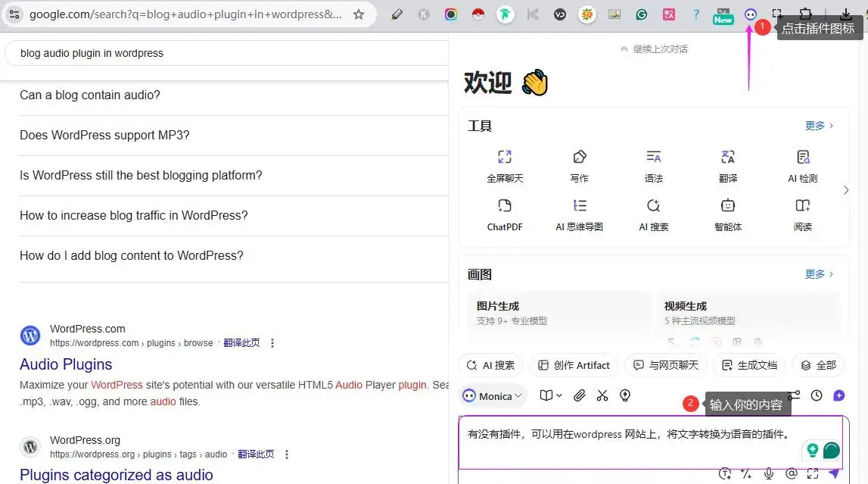
Task: Open chat history clock icon
Action: pyautogui.click(x=817, y=395)
